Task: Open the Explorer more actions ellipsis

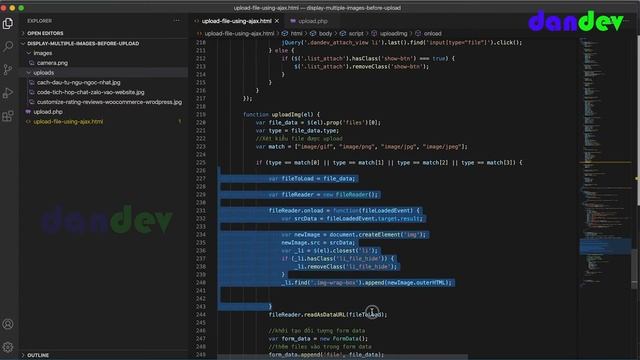Action: (176, 20)
